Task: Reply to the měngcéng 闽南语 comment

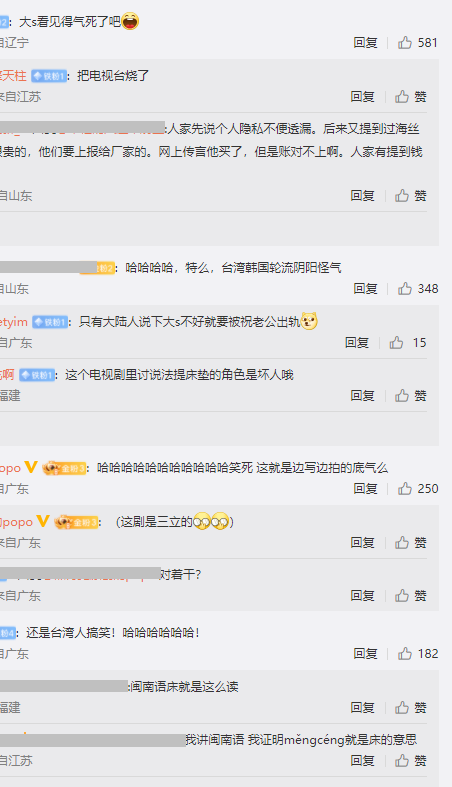Action: 362,761
